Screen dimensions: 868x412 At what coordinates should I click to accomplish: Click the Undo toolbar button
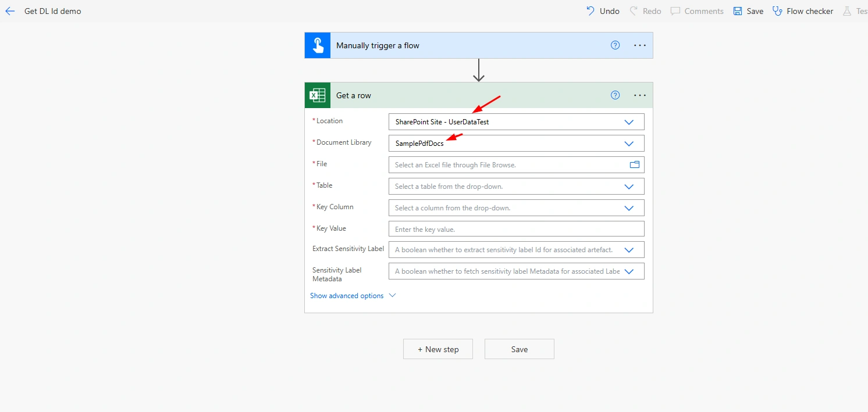click(603, 11)
